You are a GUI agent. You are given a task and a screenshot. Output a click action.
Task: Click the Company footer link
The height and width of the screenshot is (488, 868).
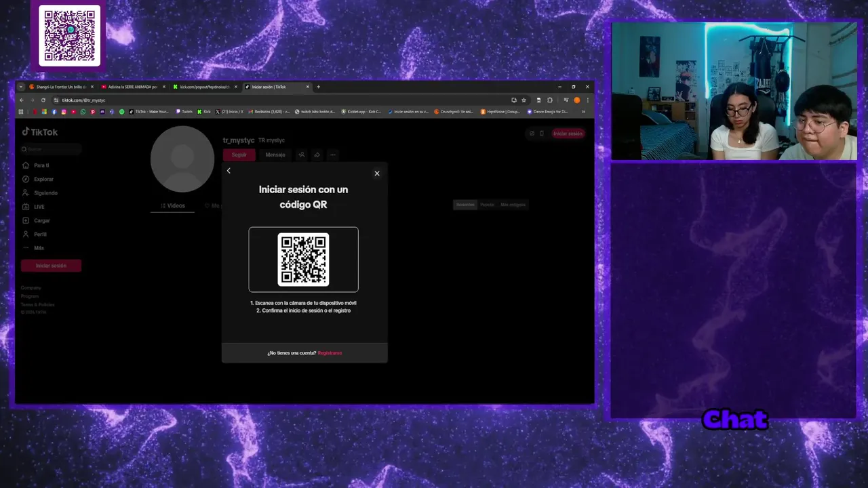coord(31,288)
